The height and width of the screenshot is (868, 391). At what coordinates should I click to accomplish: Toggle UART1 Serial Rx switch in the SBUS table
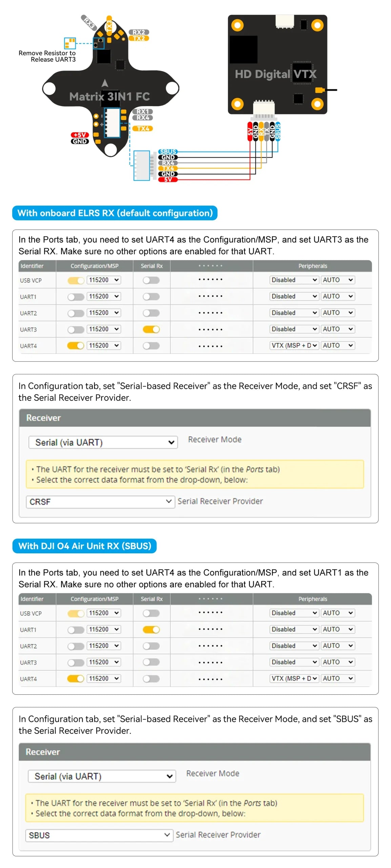click(151, 630)
